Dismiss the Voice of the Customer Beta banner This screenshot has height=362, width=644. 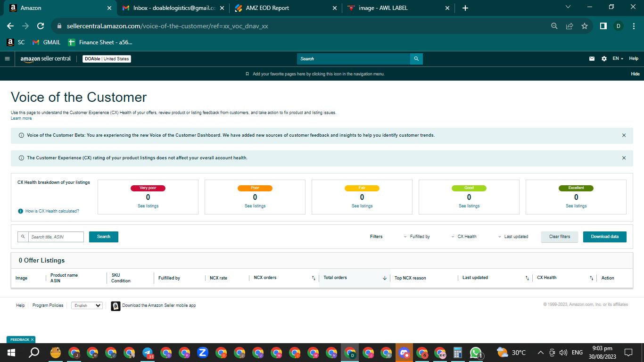coord(624,135)
